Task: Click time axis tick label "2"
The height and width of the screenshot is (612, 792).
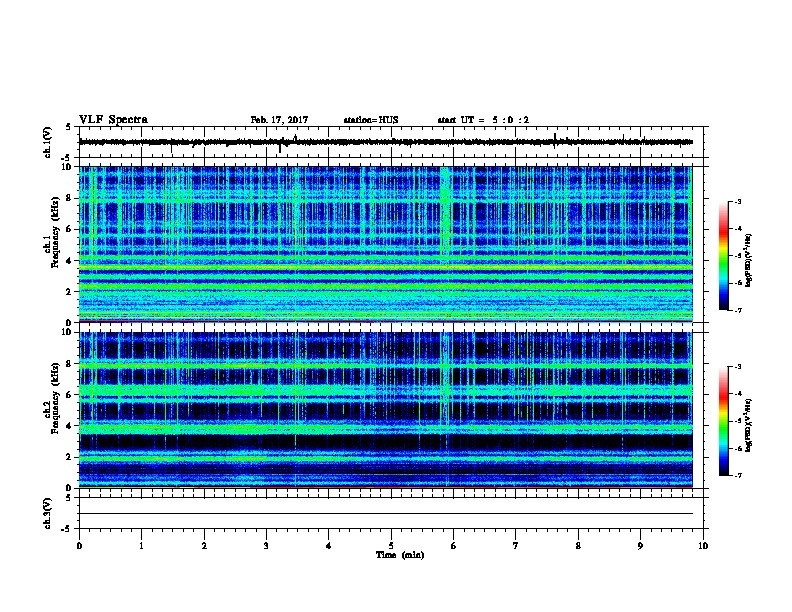Action: 204,546
